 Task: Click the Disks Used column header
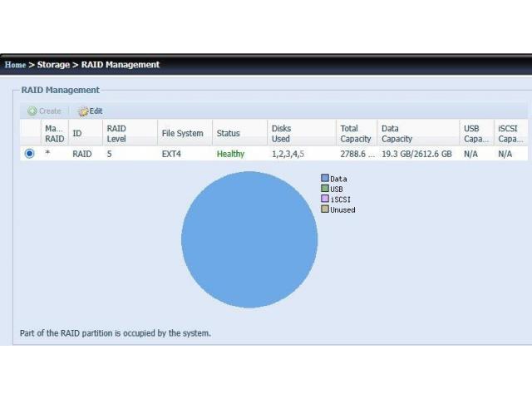point(281,133)
